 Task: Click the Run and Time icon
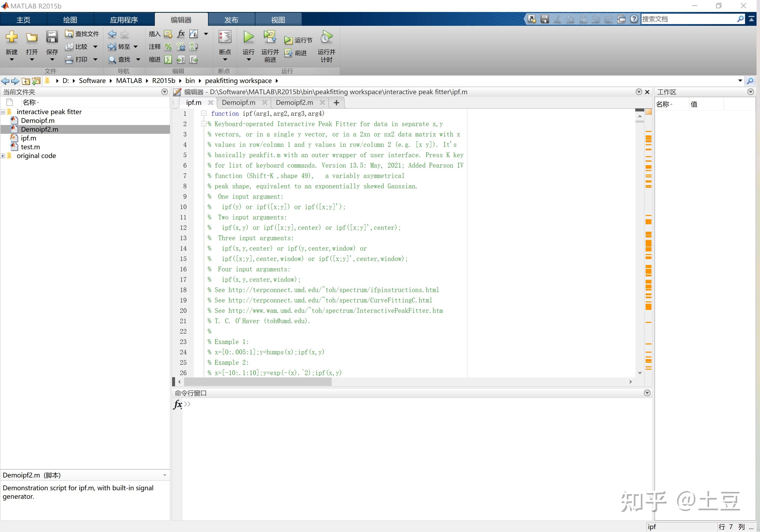tap(326, 37)
